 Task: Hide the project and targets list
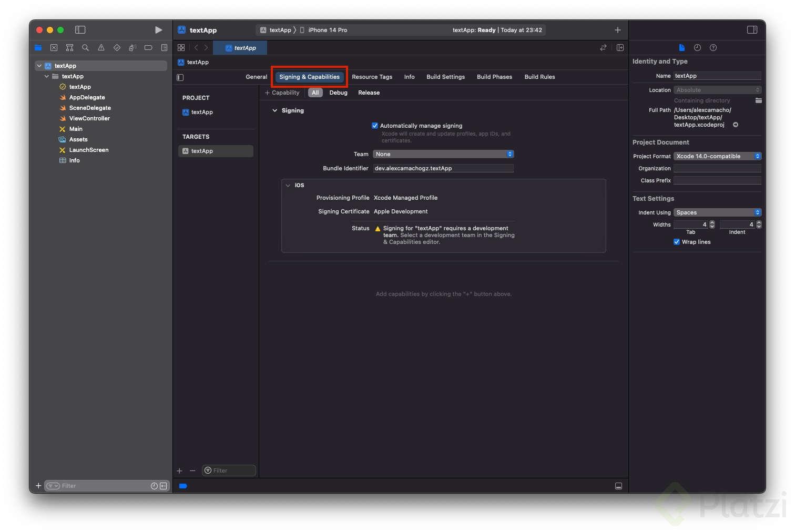(x=180, y=77)
